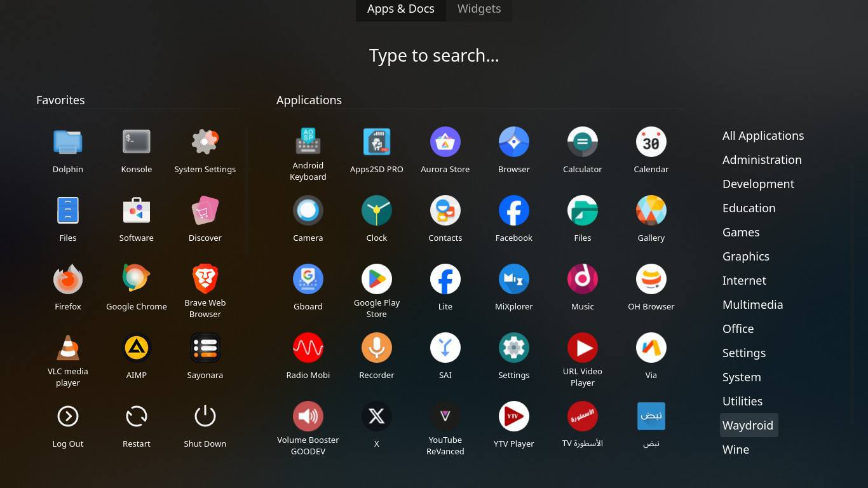Start Firefox browser
Viewport: 868px width, 488px height.
(x=68, y=279)
